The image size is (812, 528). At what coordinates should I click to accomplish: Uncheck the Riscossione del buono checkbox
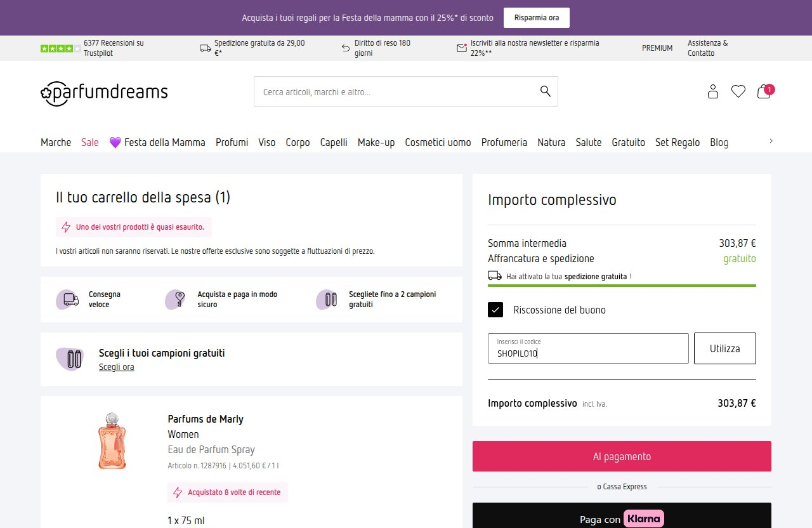coord(495,310)
